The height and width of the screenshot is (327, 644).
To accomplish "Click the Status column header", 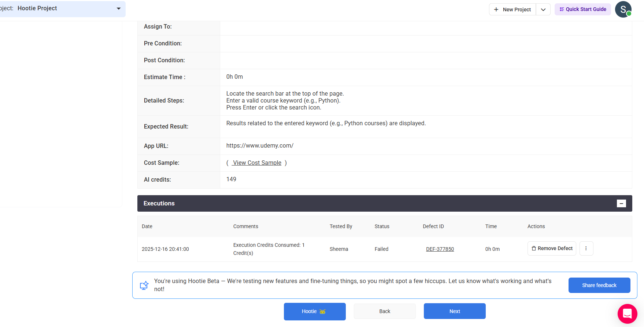I will point(382,227).
